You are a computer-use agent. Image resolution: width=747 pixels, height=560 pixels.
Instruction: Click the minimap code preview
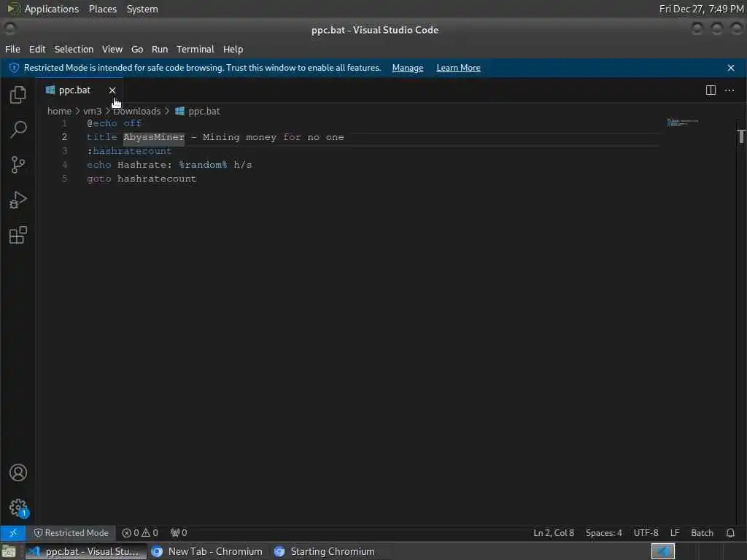[x=683, y=122]
